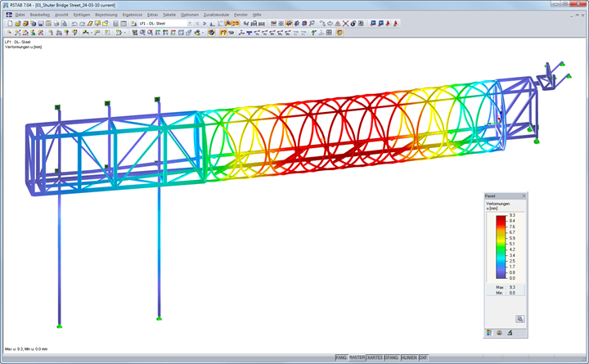Click the new member line icon
The height and width of the screenshot is (364, 589).
point(17,33)
